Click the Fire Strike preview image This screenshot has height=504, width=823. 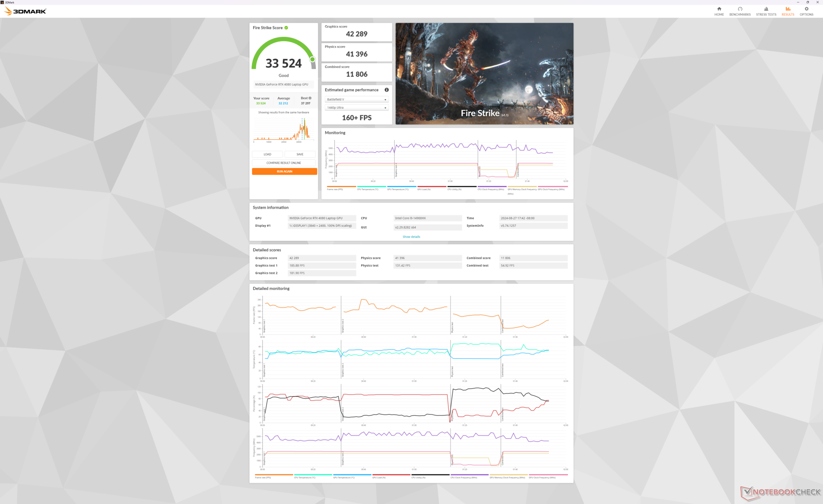point(484,74)
